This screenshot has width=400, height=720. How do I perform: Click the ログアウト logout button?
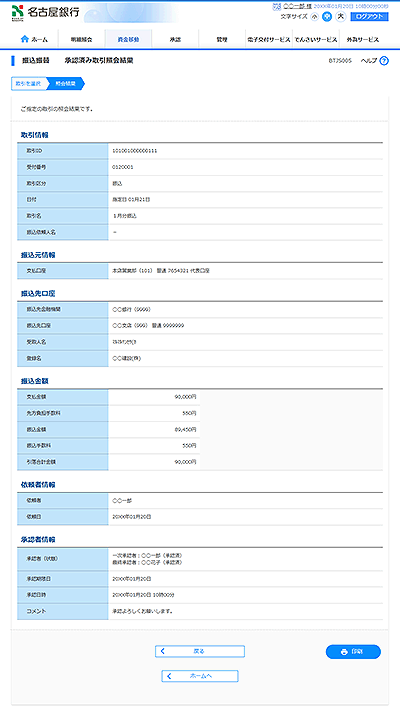point(369,17)
